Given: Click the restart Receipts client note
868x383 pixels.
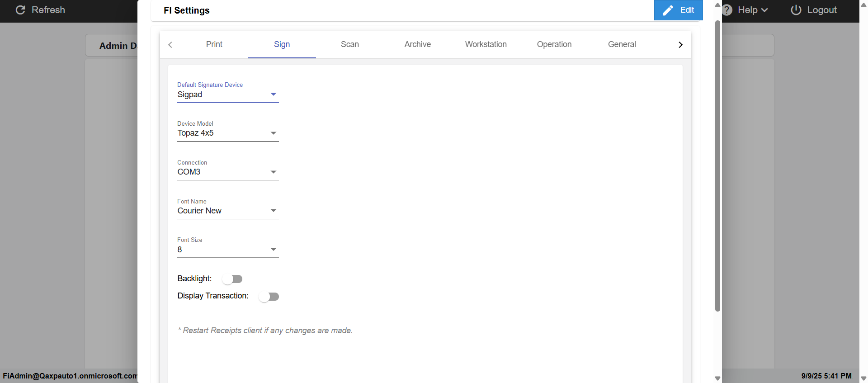Looking at the screenshot, I should [265, 331].
